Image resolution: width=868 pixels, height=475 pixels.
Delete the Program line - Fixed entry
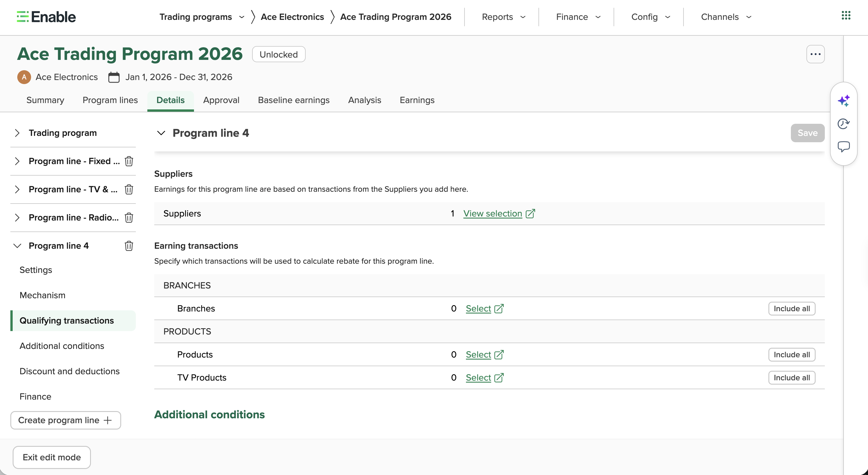tap(129, 161)
